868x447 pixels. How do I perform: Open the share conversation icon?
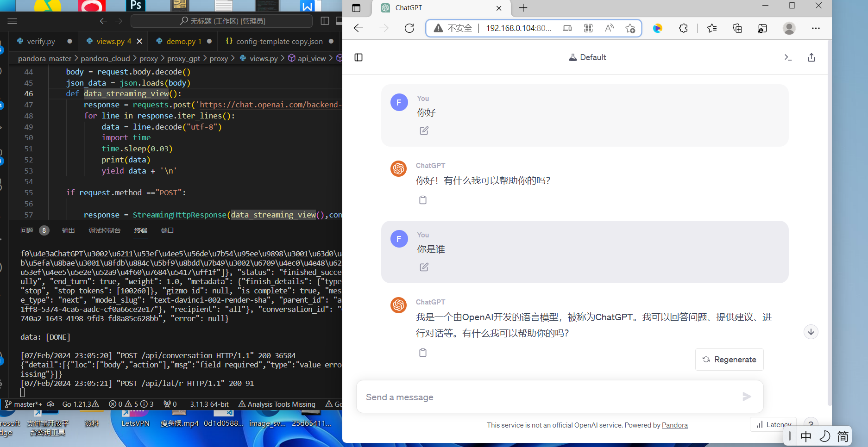pyautogui.click(x=811, y=57)
